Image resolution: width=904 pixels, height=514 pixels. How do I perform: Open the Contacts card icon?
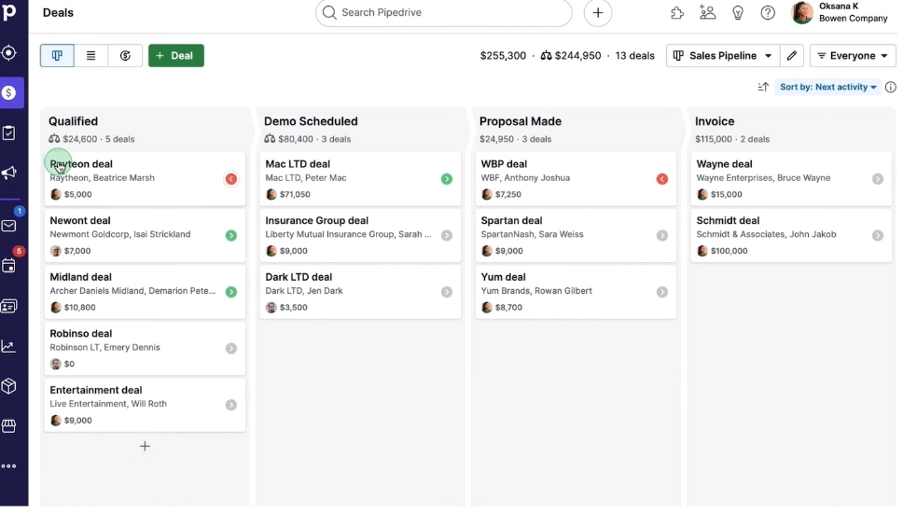[9, 306]
